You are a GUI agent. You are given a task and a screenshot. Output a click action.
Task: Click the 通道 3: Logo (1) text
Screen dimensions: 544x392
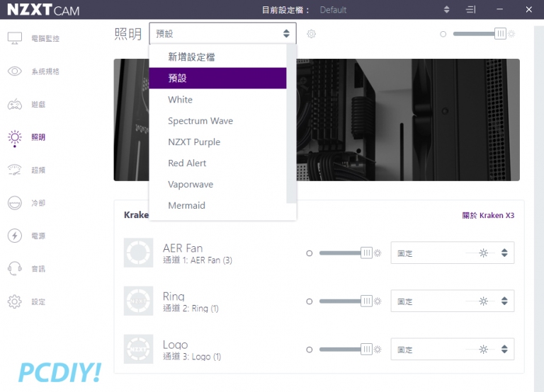[192, 357]
